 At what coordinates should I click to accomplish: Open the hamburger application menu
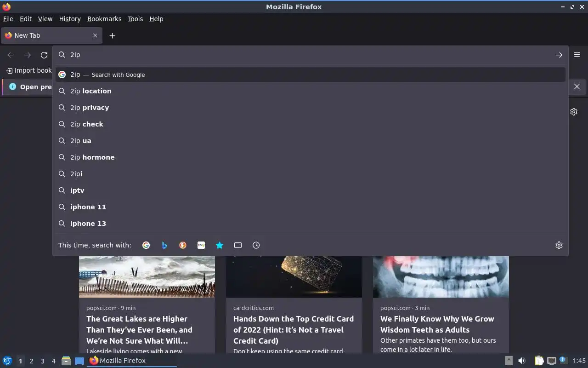(x=577, y=55)
